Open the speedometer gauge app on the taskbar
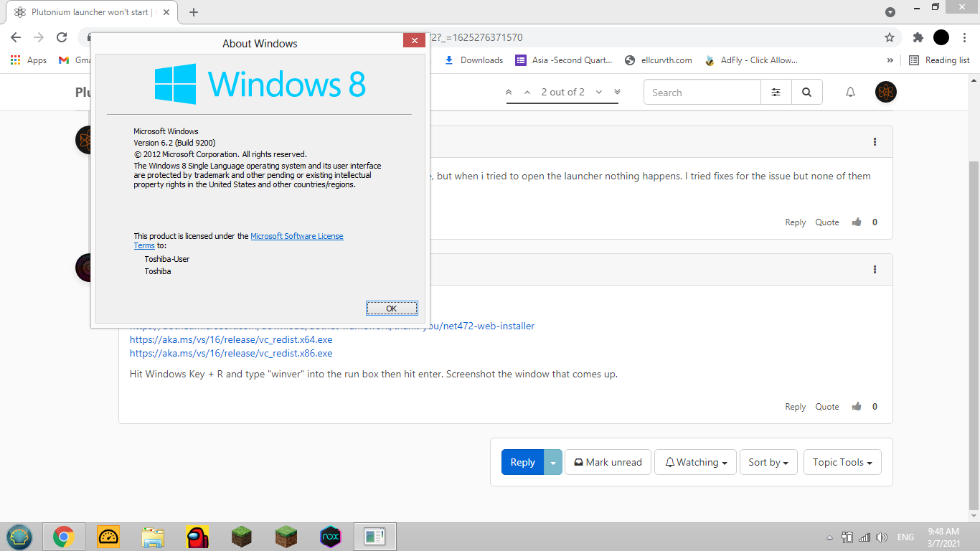The height and width of the screenshot is (551, 980). [108, 537]
